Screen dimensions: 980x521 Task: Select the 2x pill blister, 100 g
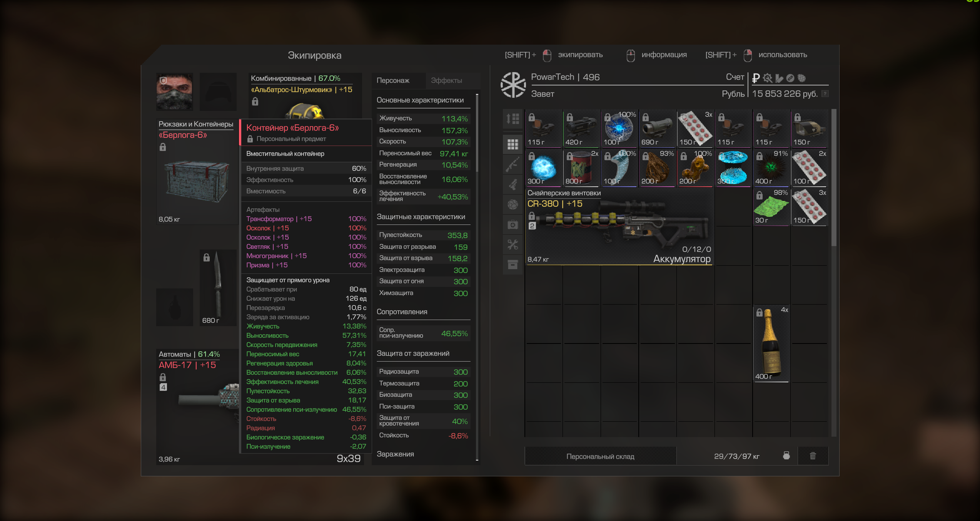(x=809, y=168)
